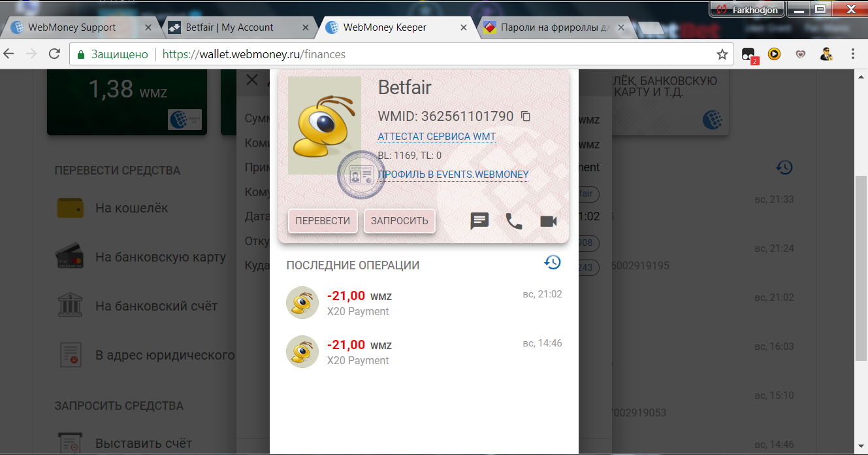The height and width of the screenshot is (455, 868).
Task: Click the document icon for В адрес юридического
Action: click(x=69, y=354)
